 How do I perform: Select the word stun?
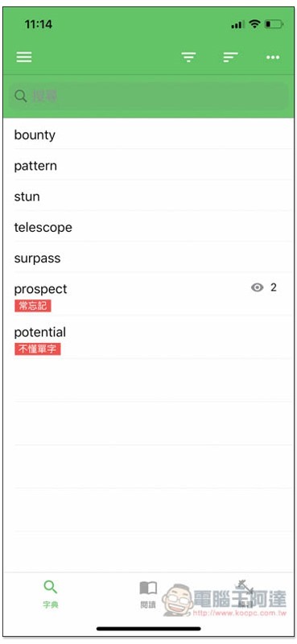148,196
